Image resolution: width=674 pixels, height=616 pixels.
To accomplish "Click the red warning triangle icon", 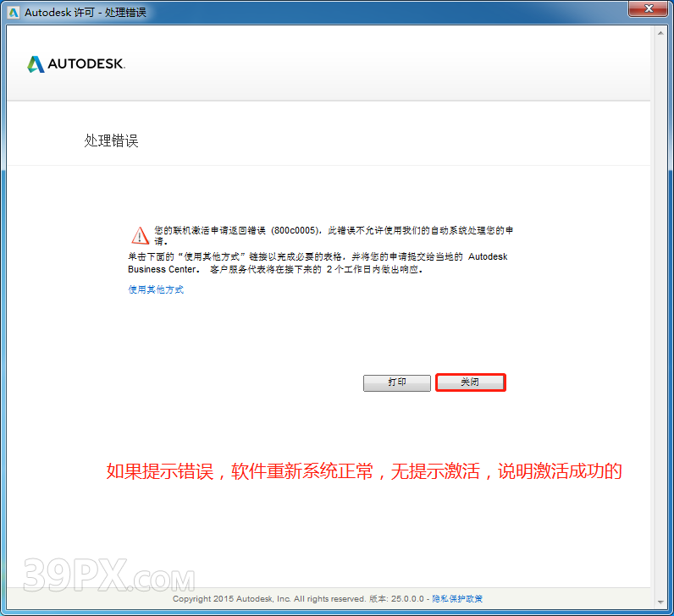I will coord(140,235).
